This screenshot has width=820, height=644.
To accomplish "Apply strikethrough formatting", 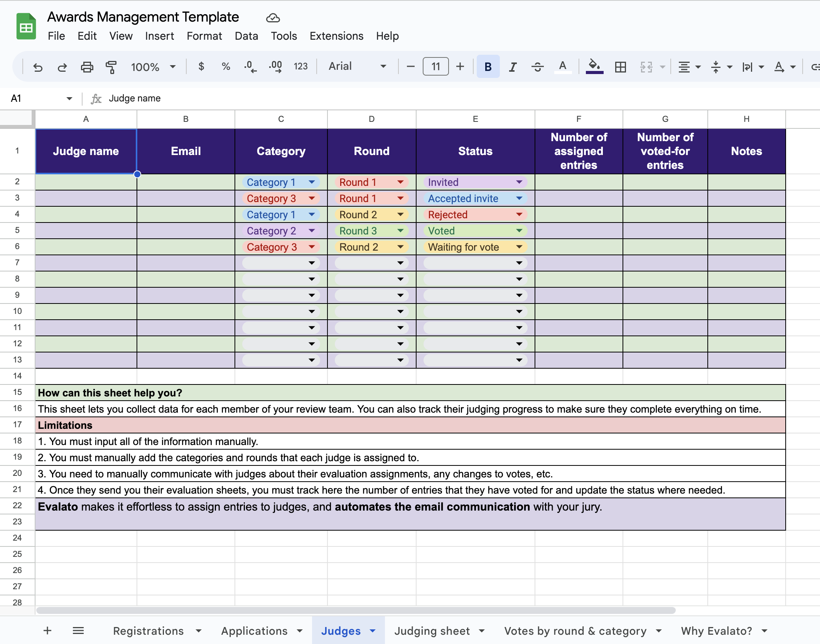I will coord(538,66).
